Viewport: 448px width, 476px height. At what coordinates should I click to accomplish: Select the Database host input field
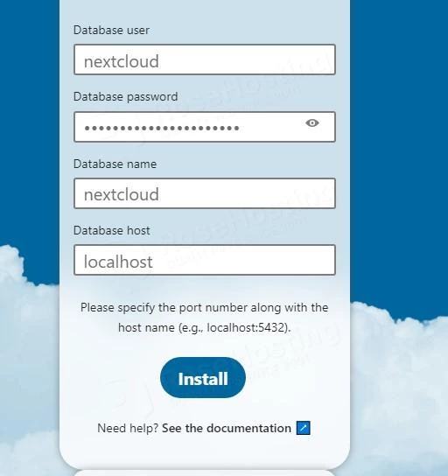[205, 260]
